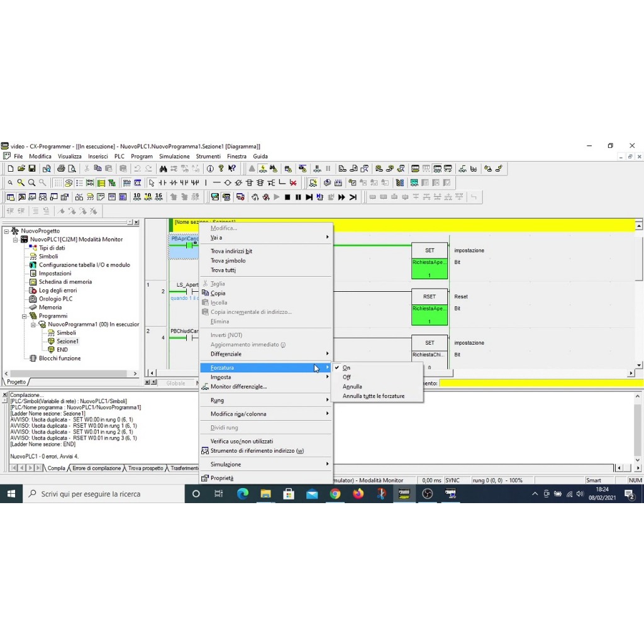The height and width of the screenshot is (644, 644).
Task: Select the normally open contact tool
Action: point(163,183)
